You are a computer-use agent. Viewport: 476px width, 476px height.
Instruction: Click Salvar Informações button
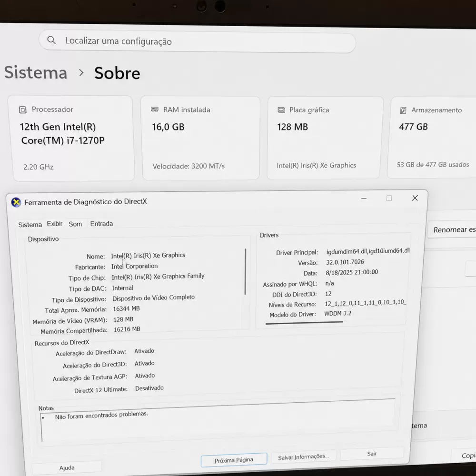tap(303, 457)
